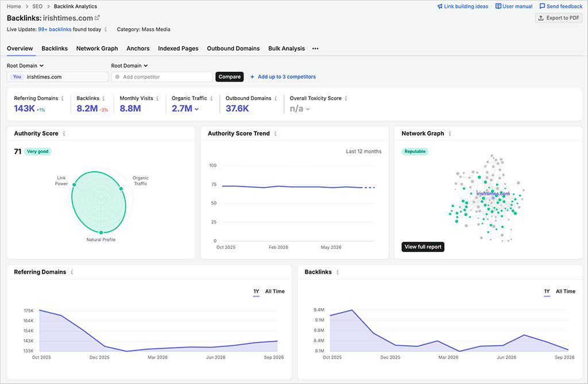The width and height of the screenshot is (588, 384).
Task: Open the Outbound Domains tab
Action: 233,48
